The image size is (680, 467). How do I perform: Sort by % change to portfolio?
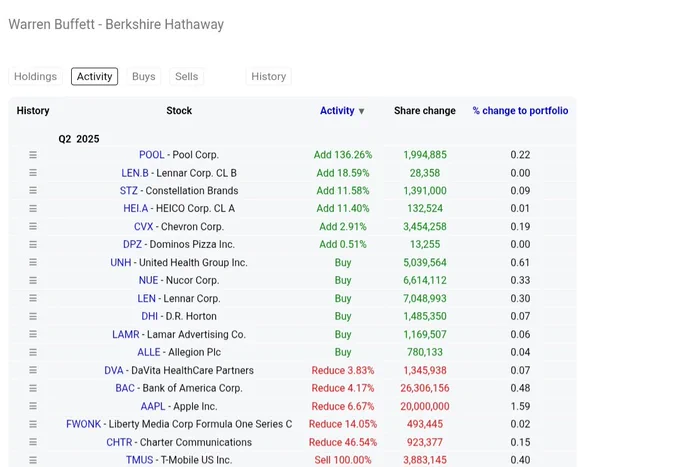click(x=520, y=111)
